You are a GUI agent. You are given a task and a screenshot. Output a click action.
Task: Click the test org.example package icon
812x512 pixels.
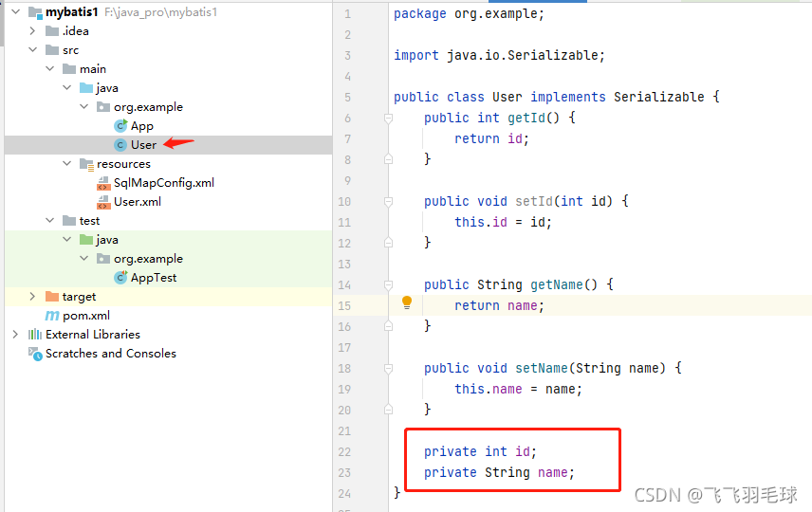coord(103,259)
